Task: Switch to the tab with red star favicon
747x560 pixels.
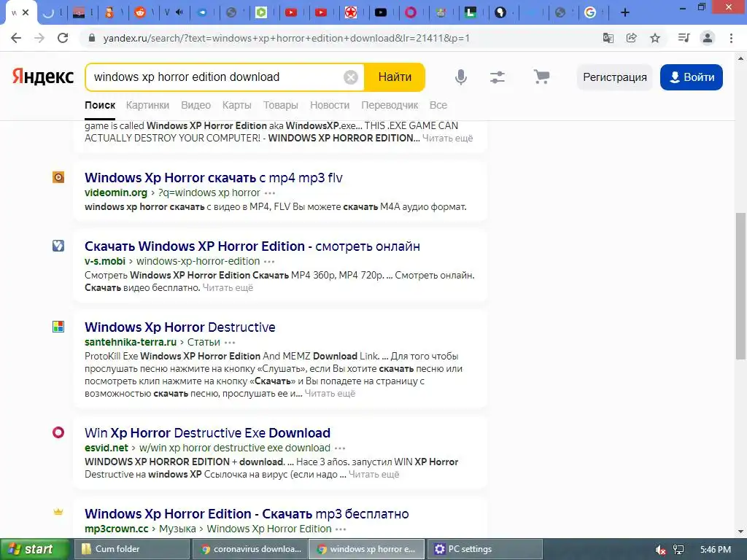Action: click(x=351, y=13)
